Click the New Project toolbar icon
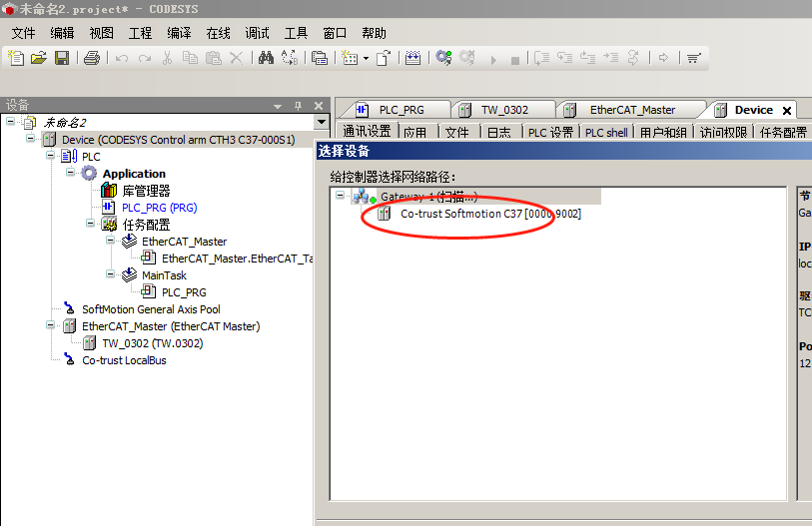 click(16, 58)
